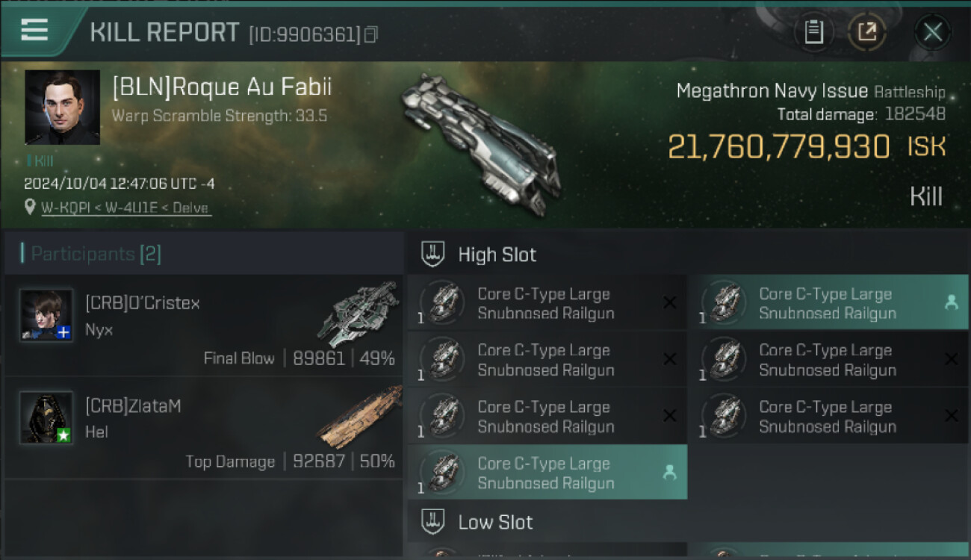
Task: Copy the kill report ID
Action: tap(371, 34)
